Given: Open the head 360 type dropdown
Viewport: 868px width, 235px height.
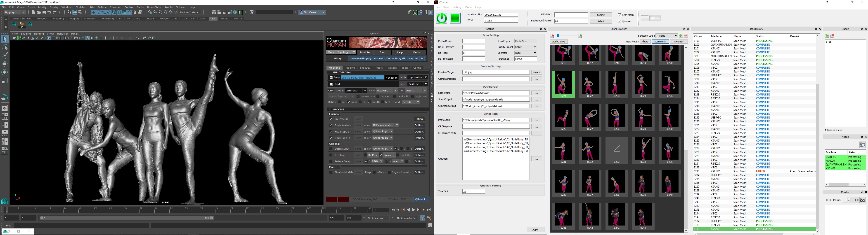Looking at the screenshot, I should (x=417, y=84).
